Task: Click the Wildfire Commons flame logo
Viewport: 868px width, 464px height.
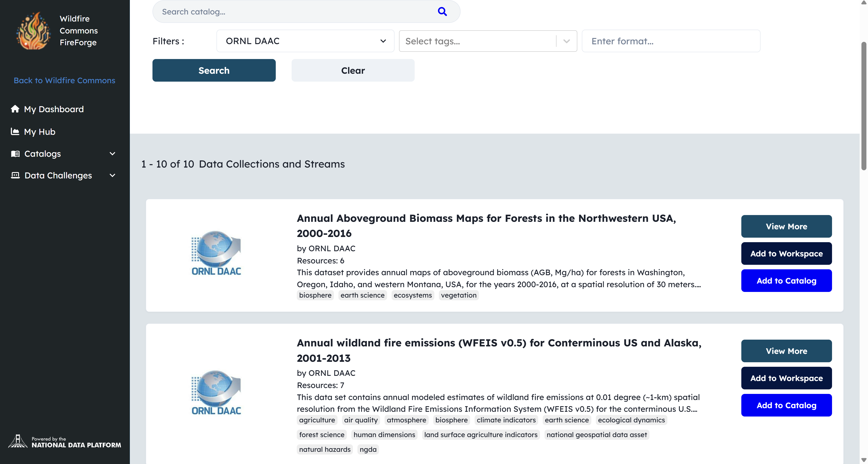Action: coord(33,31)
